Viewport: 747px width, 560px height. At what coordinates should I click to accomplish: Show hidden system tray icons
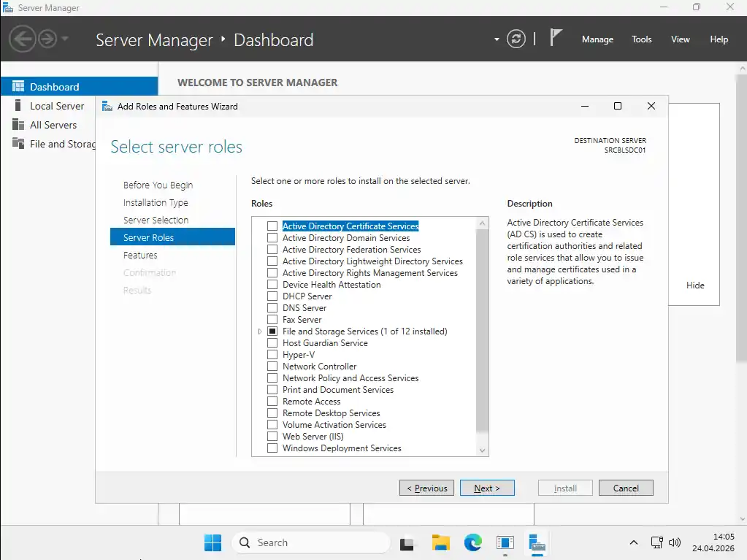(634, 542)
